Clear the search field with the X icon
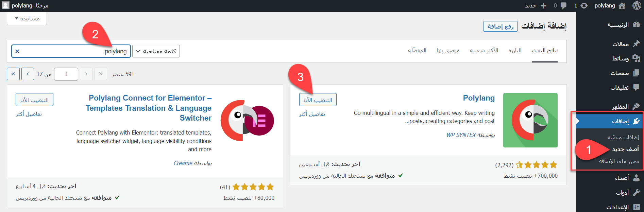 [17, 51]
